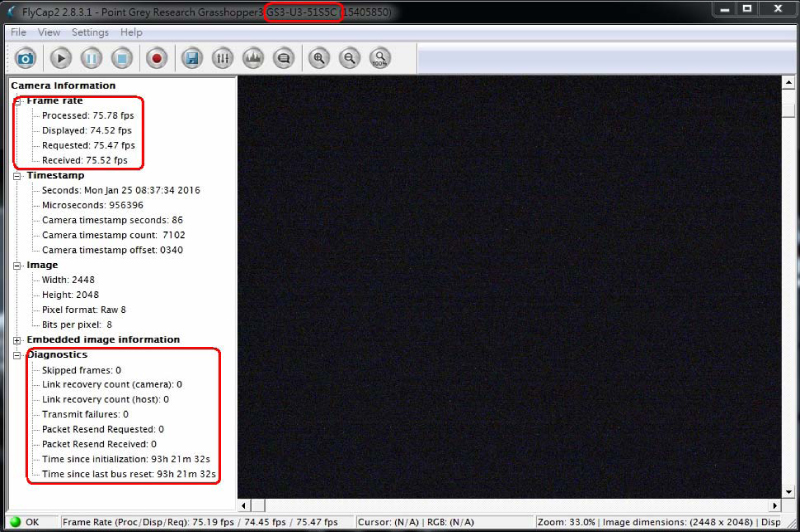Open the File menu

click(x=18, y=32)
